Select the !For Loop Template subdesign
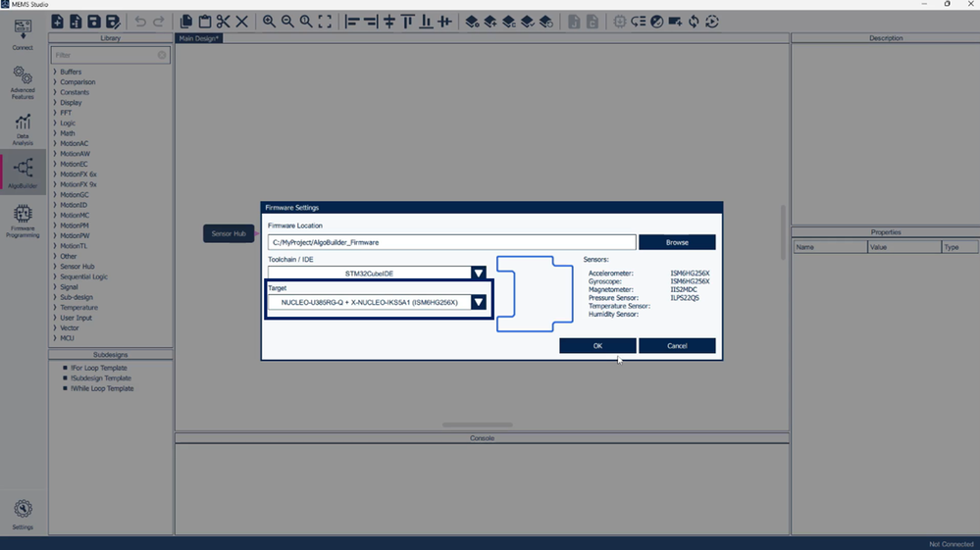Screen dimensions: 980x550 coord(98,368)
